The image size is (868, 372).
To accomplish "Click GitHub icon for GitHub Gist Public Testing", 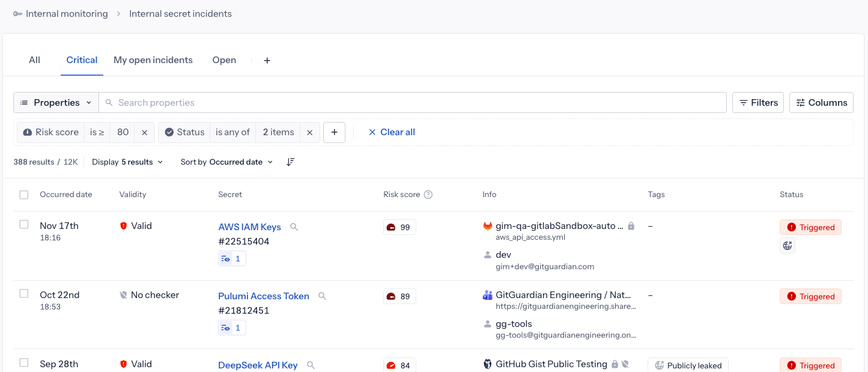I will pos(488,364).
